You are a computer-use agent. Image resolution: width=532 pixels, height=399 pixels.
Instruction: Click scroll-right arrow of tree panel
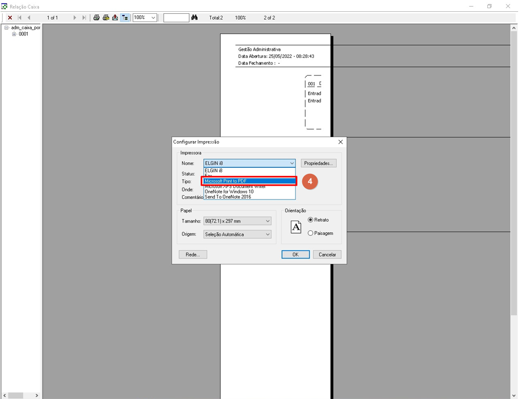[36, 395]
